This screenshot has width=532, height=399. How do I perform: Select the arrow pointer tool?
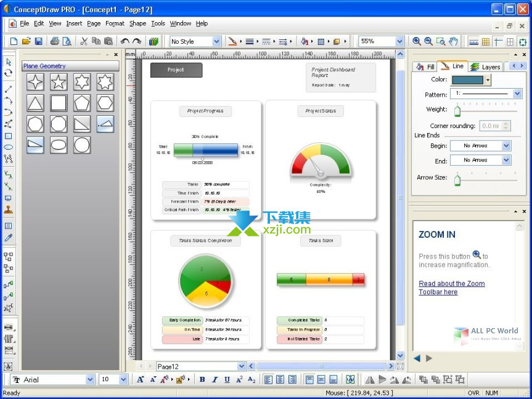pyautogui.click(x=9, y=62)
